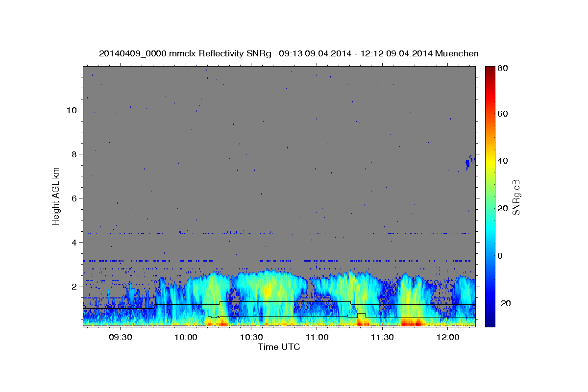
Task: Click the 'Height AGL km' axis label
Action: coord(56,196)
